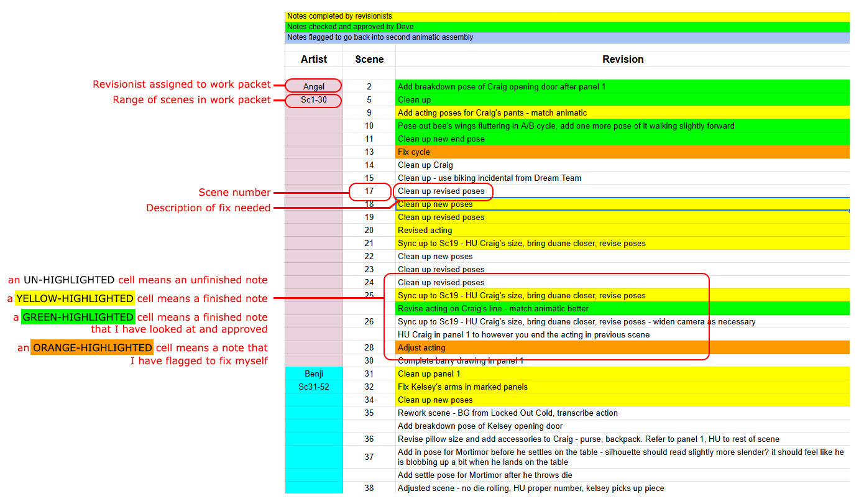Select scene number 14 cell

pos(369,165)
